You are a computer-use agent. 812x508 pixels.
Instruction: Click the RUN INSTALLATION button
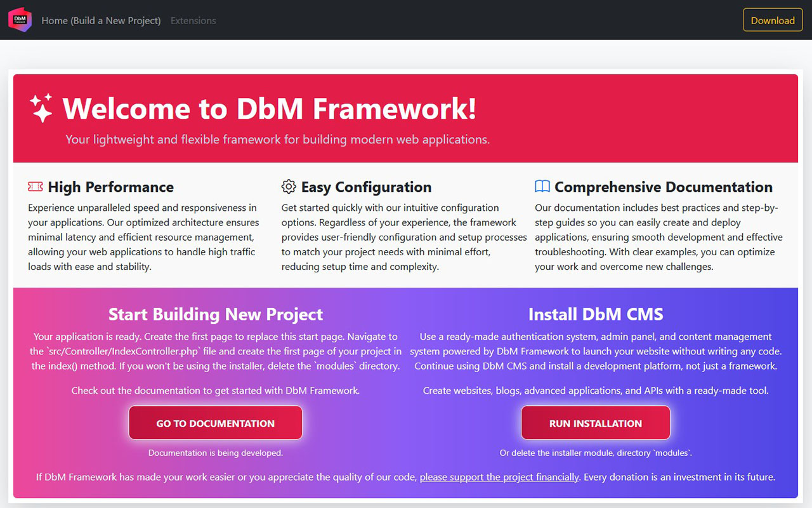(595, 422)
